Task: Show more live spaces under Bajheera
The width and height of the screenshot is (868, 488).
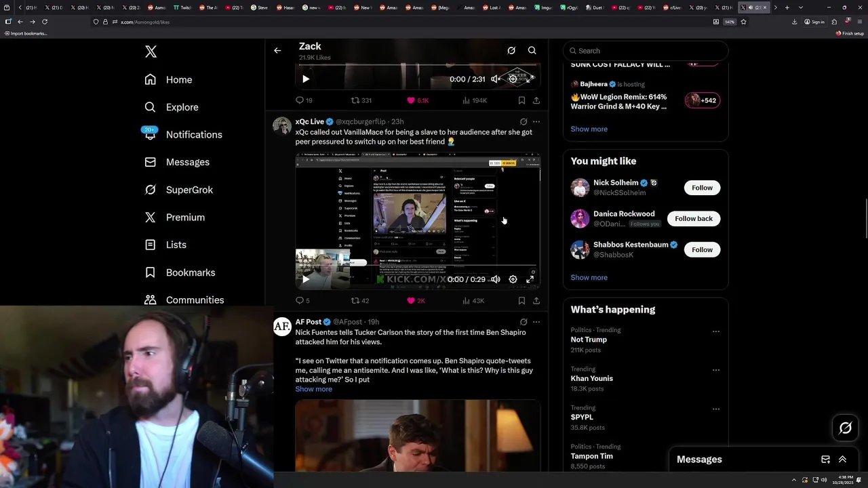Action: coord(589,129)
